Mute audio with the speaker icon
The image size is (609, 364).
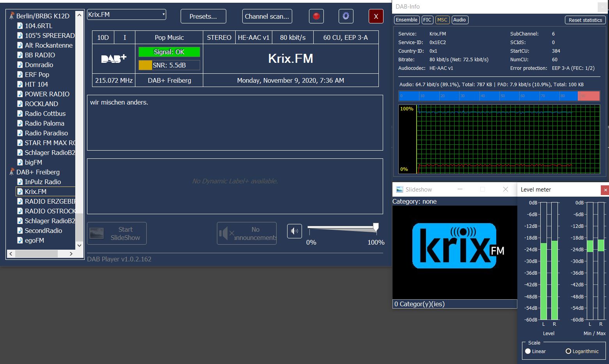tap(295, 231)
